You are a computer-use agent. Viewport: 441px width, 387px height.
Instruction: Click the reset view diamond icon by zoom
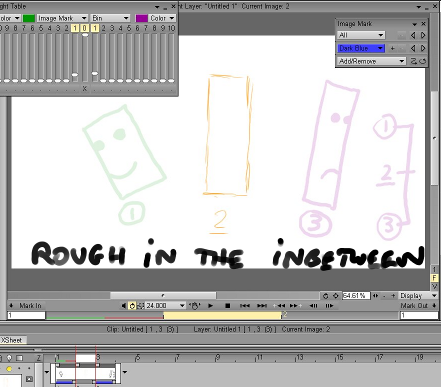pos(336,296)
